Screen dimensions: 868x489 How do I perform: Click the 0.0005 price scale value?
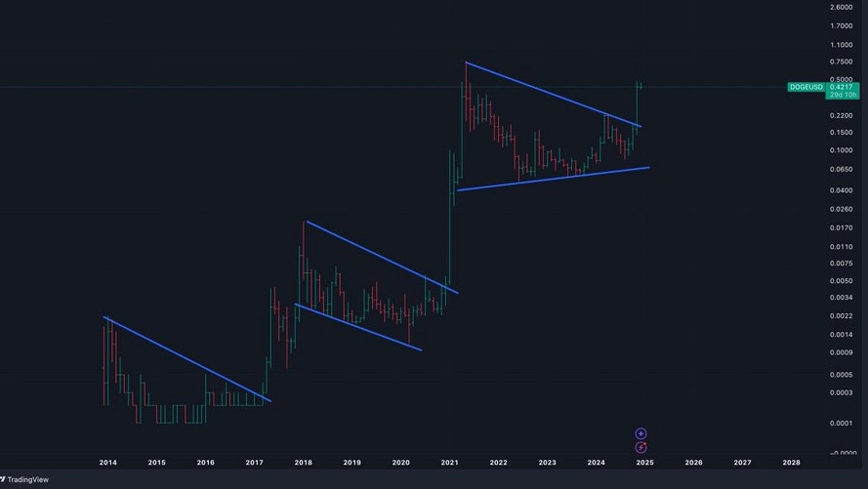pyautogui.click(x=842, y=375)
